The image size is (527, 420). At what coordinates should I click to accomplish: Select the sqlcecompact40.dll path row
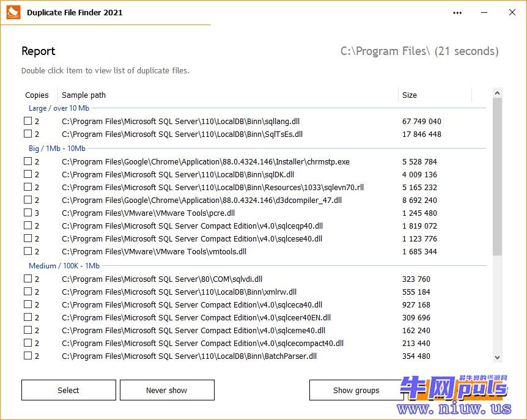[x=202, y=343]
